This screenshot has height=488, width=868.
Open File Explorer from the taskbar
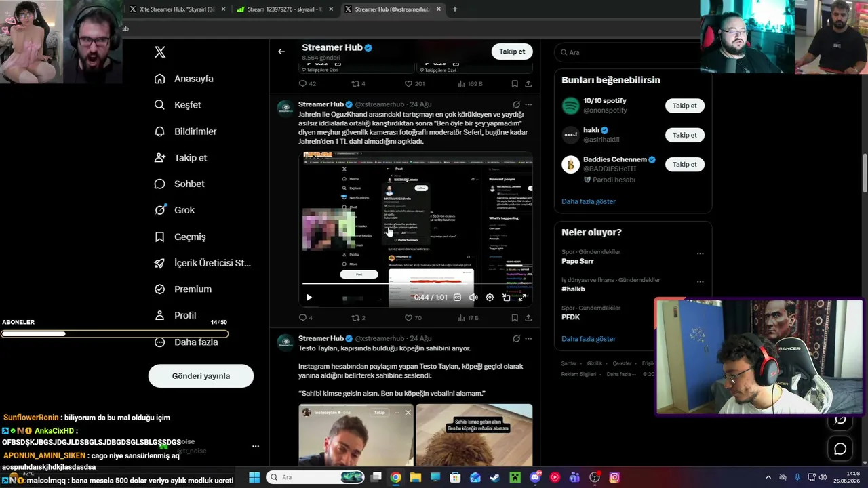[x=416, y=477]
